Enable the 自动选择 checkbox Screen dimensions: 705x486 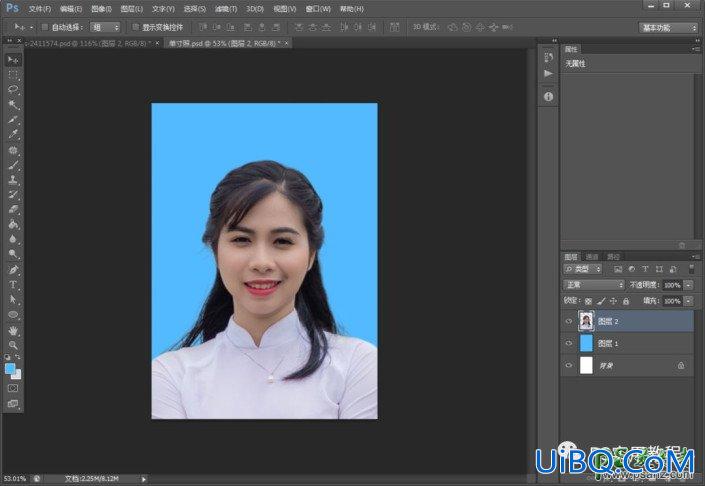click(x=45, y=27)
